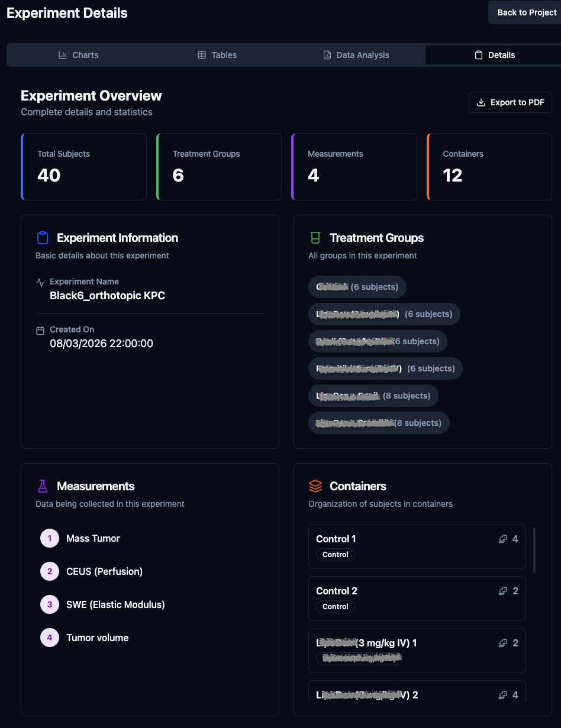Click the SWE (Elastic Modulus) measurement
The height and width of the screenshot is (728, 561).
(x=115, y=604)
